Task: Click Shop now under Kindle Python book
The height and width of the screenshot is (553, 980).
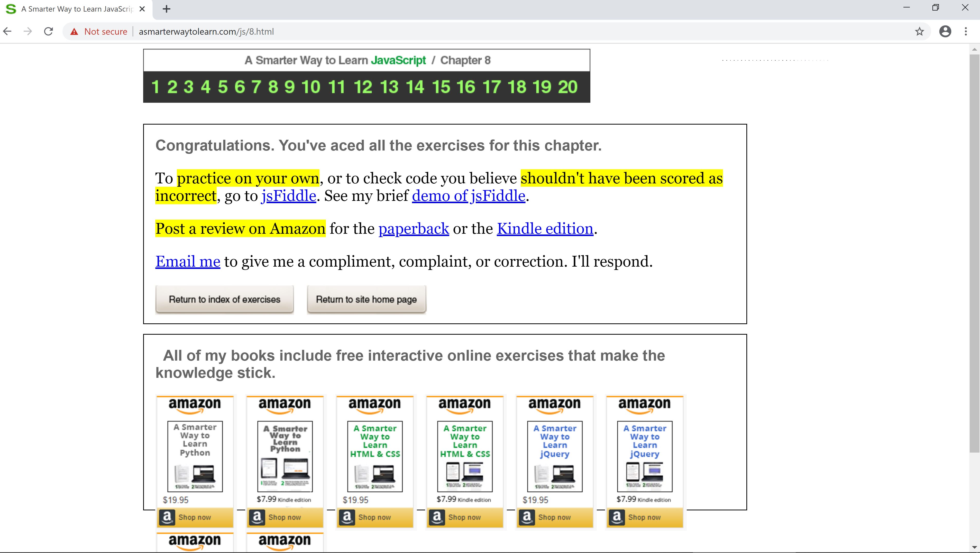Action: coord(285,518)
